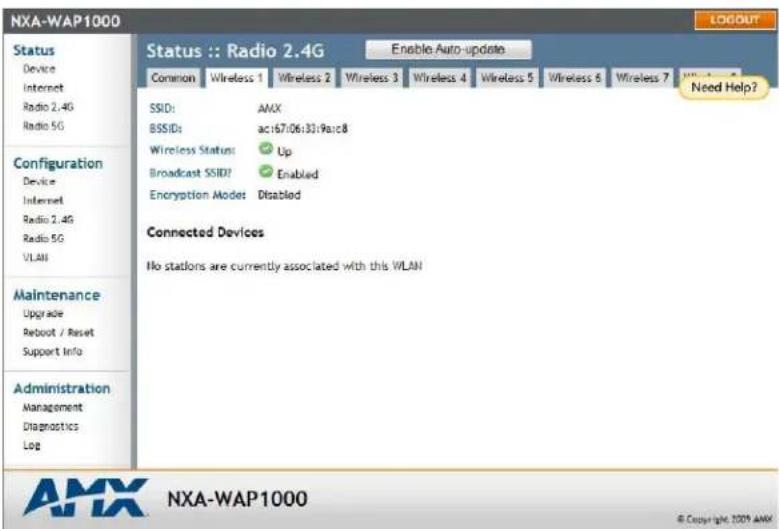
Task: Open Radio 2.4G under Status section
Action: pyautogui.click(x=48, y=107)
